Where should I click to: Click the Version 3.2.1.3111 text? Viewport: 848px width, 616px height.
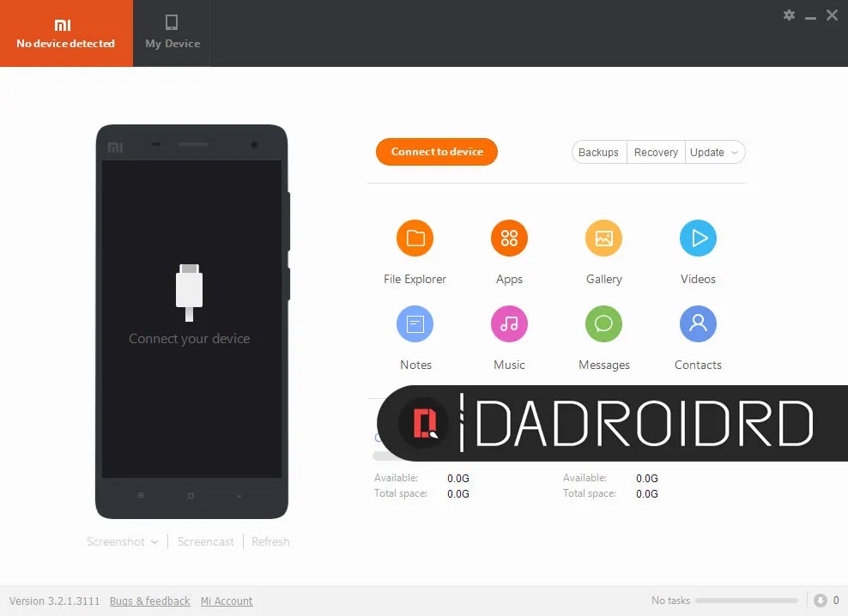click(55, 601)
